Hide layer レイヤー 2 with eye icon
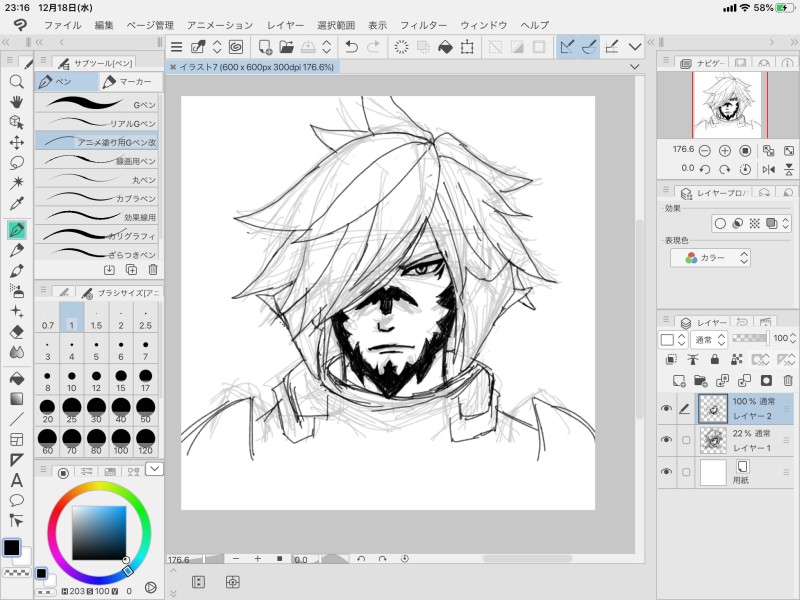 click(x=666, y=408)
